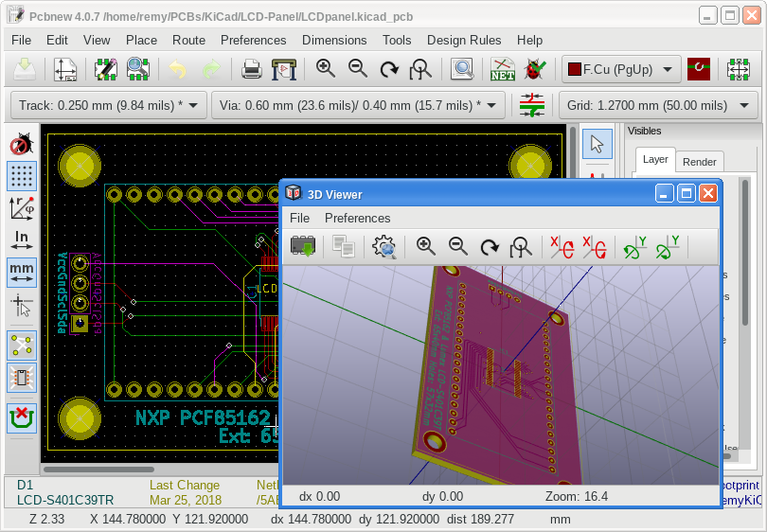
Task: Open the Design Rules menu
Action: [x=464, y=40]
